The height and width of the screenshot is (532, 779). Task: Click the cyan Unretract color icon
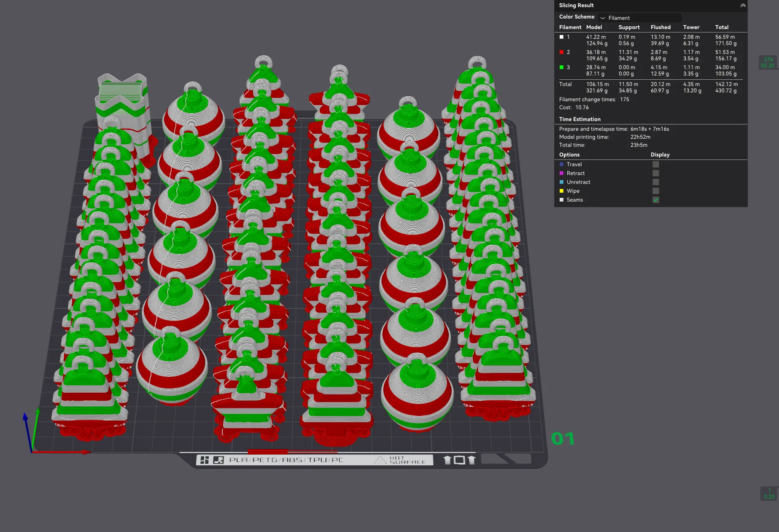point(561,182)
